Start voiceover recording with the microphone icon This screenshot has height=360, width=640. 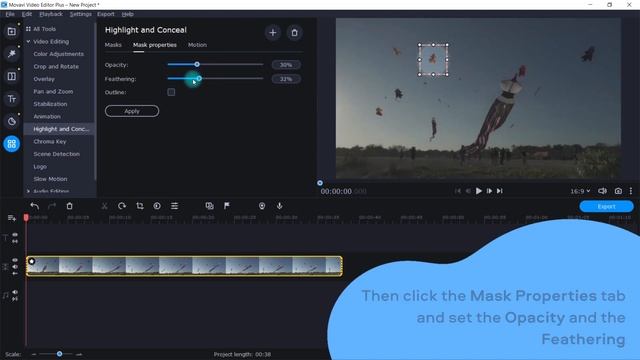280,206
